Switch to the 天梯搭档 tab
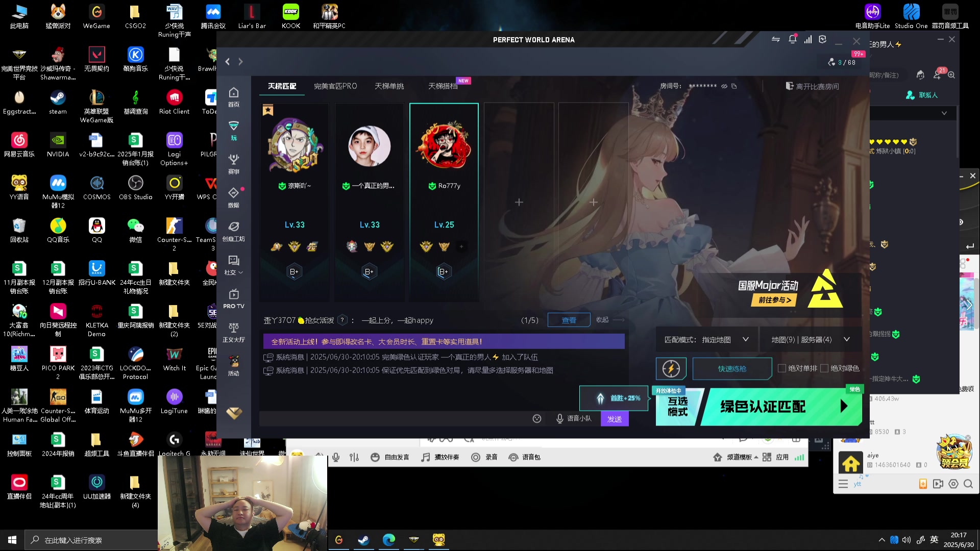The height and width of the screenshot is (551, 980). (x=443, y=86)
